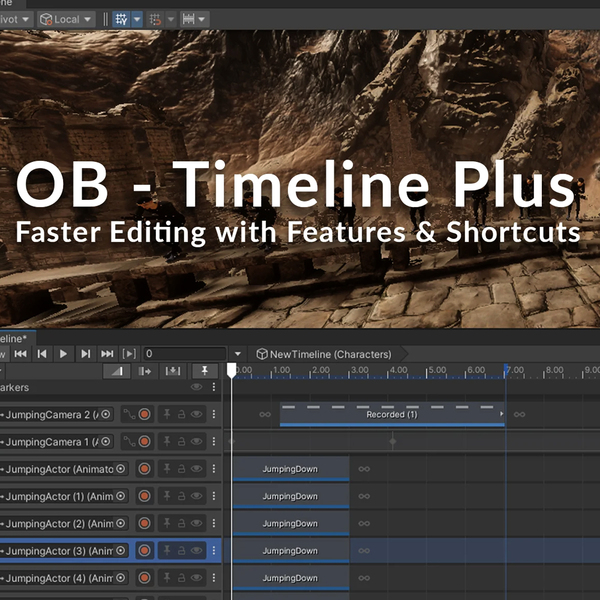Enable recording on JumpingCamera 1 track
The height and width of the screenshot is (600, 600).
(x=144, y=442)
